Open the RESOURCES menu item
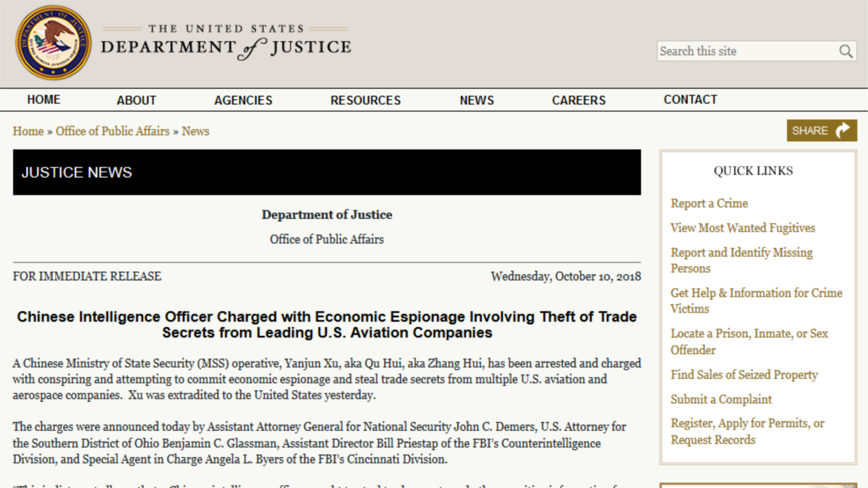 coord(366,100)
